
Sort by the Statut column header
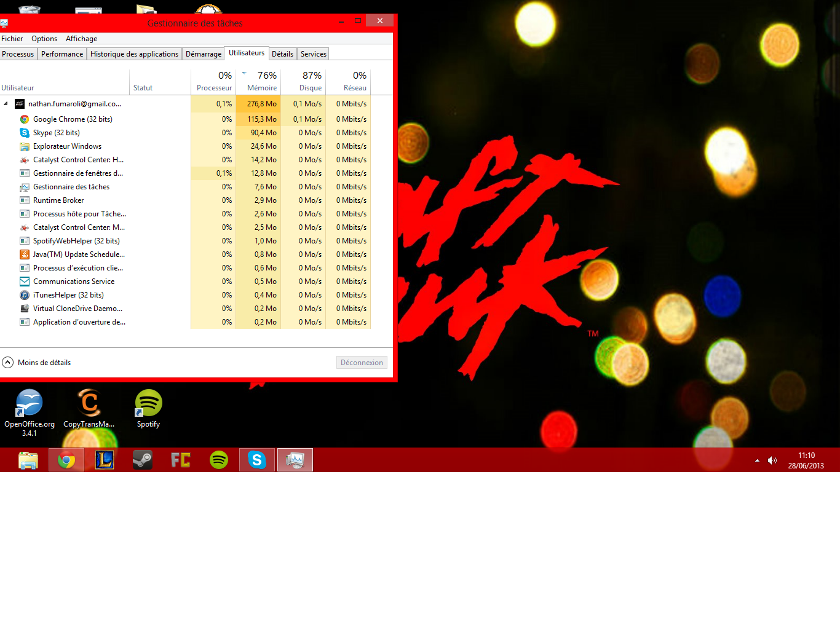[160, 82]
